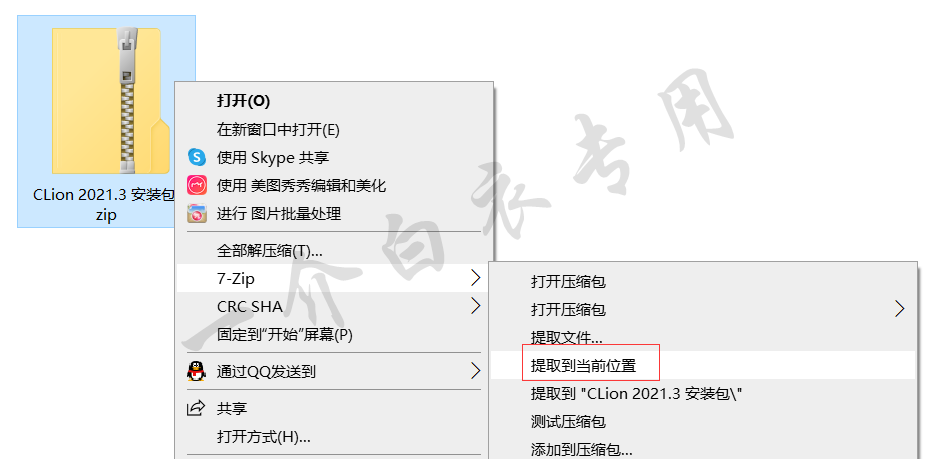Choose 提取文件... in the submenu
This screenshot has height=459, width=941.
(x=567, y=337)
